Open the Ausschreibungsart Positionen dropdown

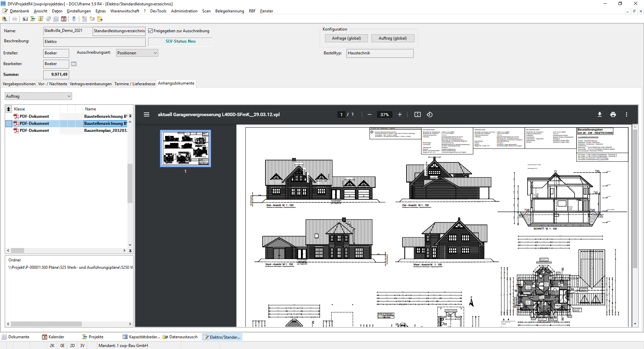coord(137,53)
